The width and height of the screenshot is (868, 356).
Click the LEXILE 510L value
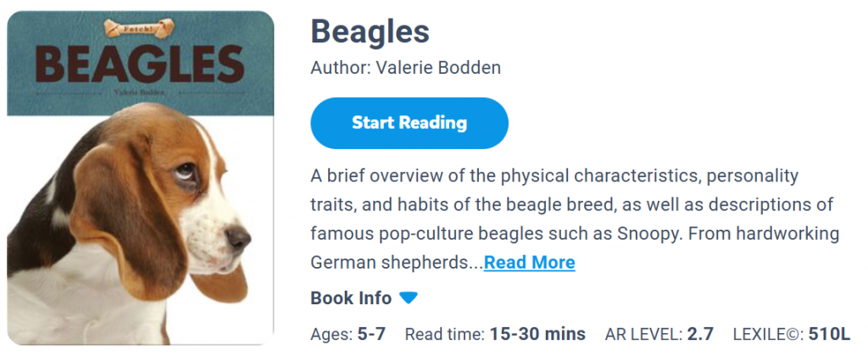[x=829, y=334]
